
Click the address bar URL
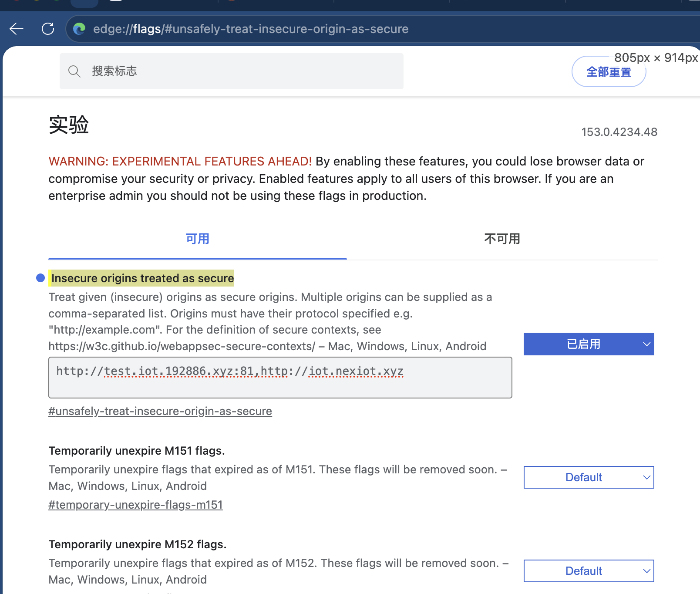(251, 29)
